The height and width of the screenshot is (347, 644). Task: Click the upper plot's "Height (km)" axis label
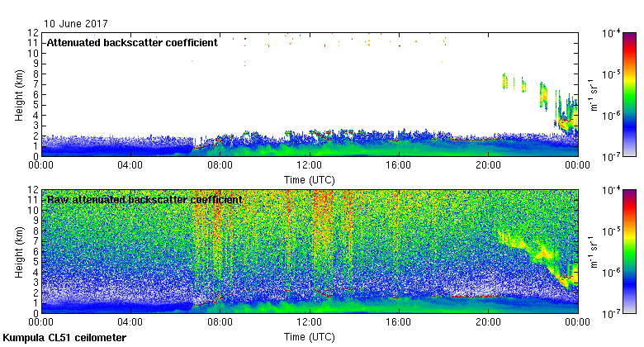[x=19, y=95]
